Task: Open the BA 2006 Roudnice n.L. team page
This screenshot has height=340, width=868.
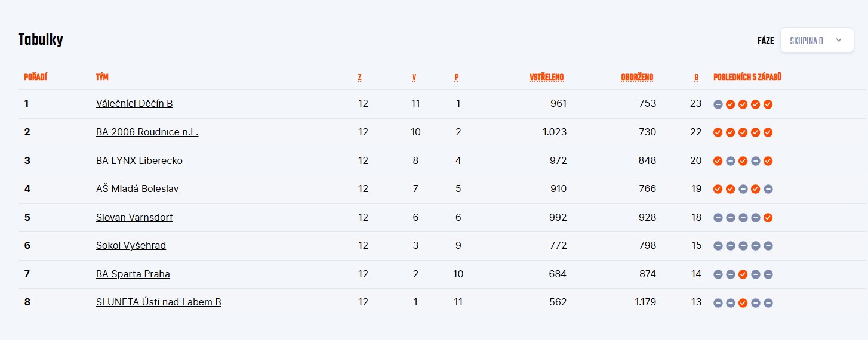Action: [x=147, y=132]
